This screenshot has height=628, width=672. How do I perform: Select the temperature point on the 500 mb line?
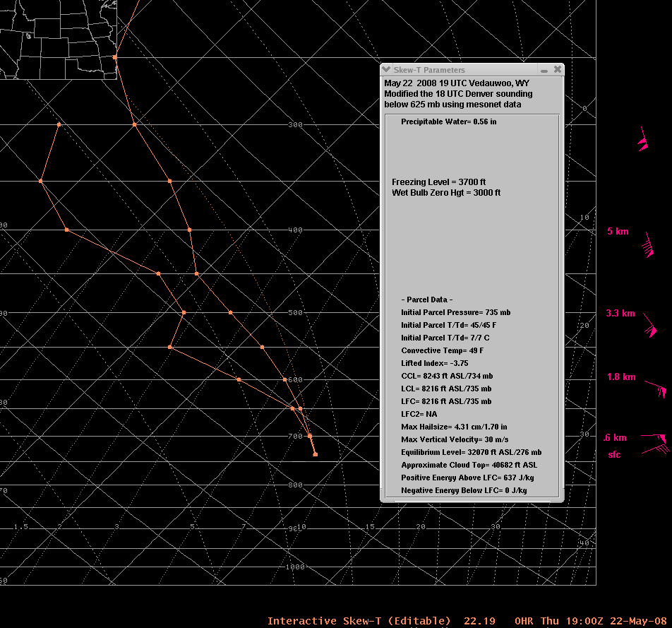[x=231, y=313]
